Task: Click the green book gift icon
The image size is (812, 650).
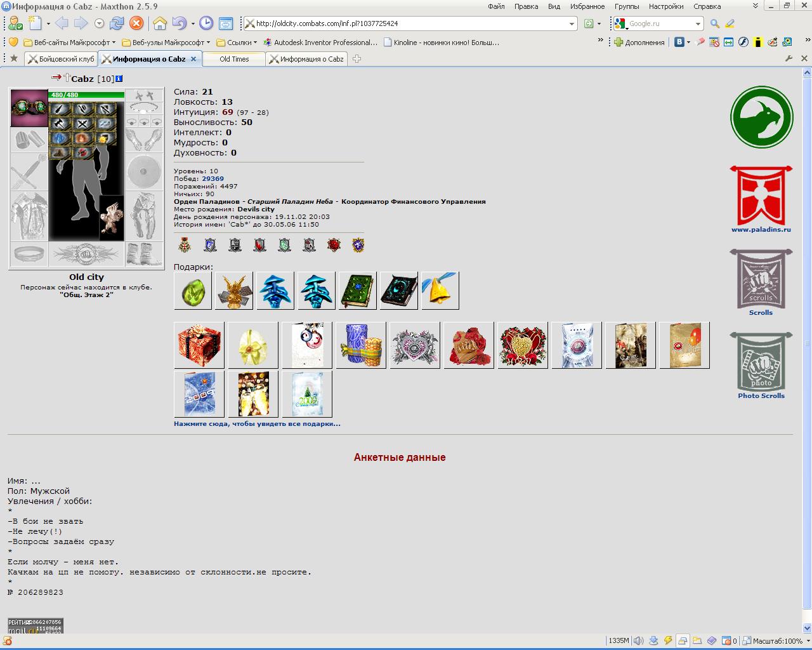Action: 358,291
